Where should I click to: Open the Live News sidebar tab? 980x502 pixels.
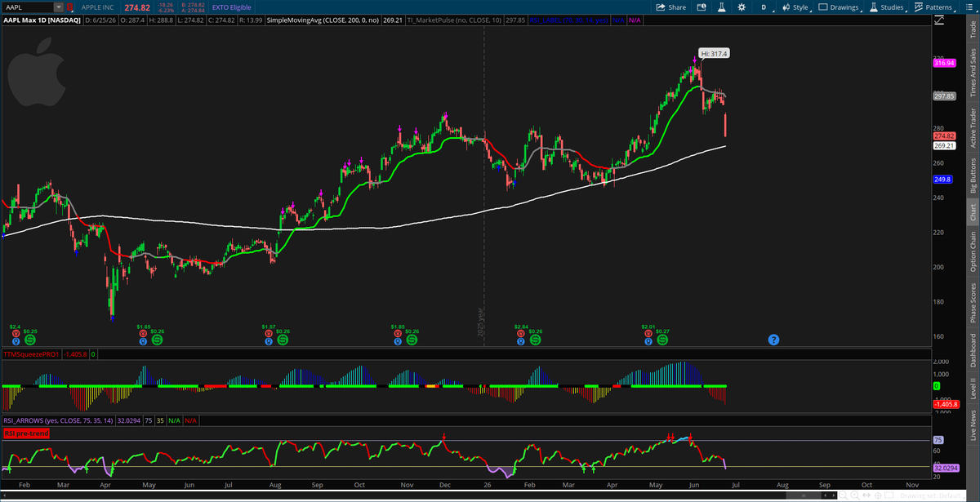(x=972, y=427)
